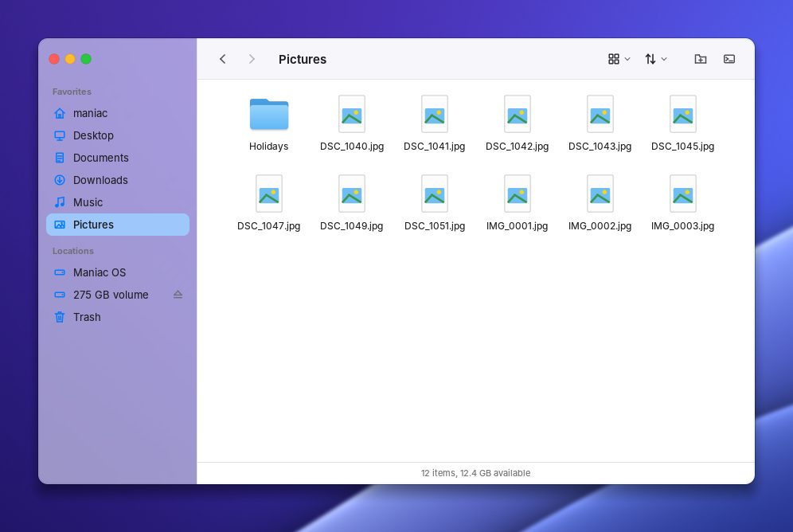Close the window with the red button
Viewport: 793px width, 532px height.
[54, 59]
